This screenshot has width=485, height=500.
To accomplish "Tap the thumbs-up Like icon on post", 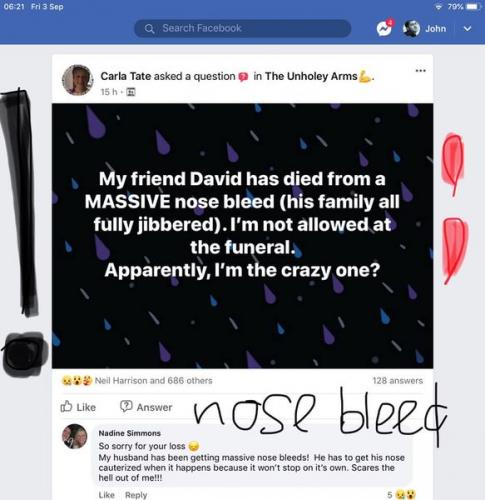I will point(66,406).
